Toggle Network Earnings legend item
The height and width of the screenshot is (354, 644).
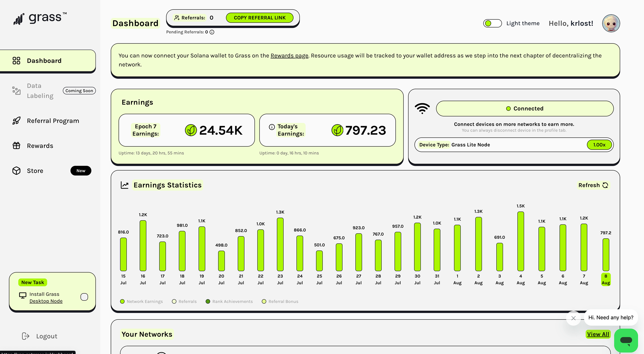click(x=142, y=302)
